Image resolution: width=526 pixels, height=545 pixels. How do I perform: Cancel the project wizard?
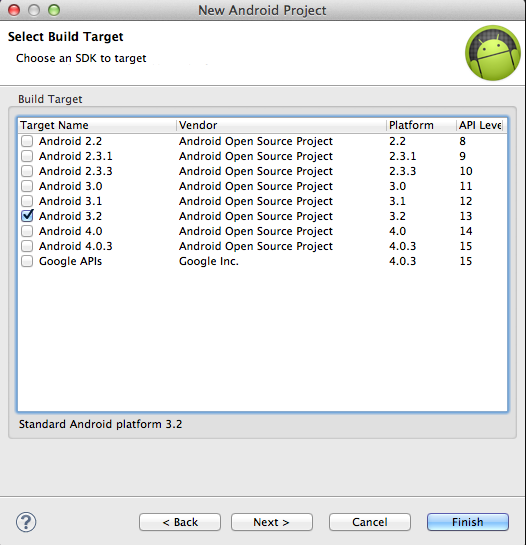[x=370, y=522]
